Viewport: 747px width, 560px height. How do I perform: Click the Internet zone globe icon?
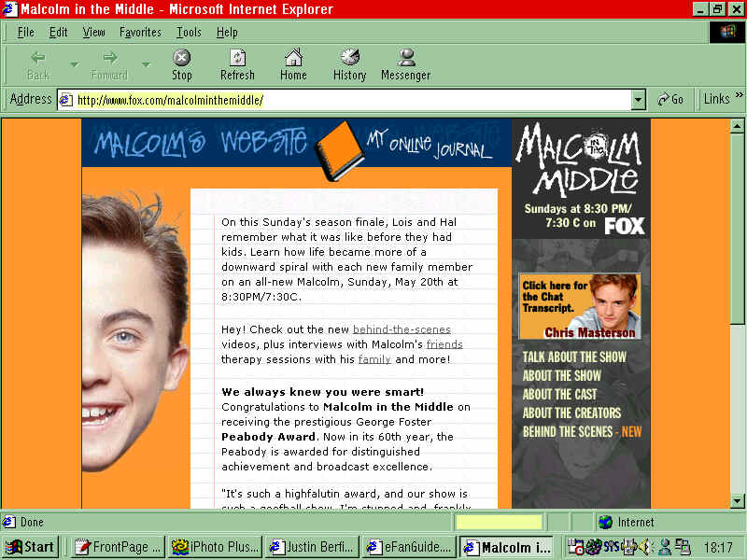(x=605, y=523)
